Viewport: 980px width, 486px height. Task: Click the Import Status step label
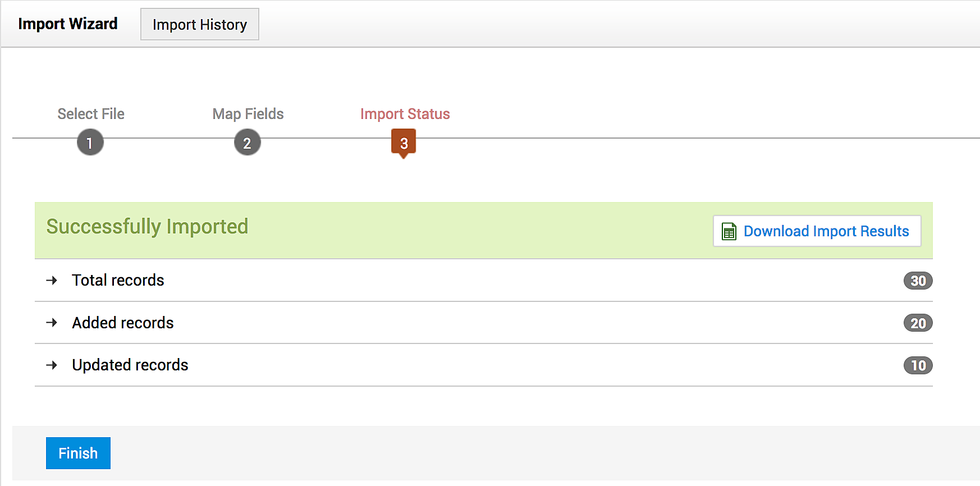tap(405, 114)
